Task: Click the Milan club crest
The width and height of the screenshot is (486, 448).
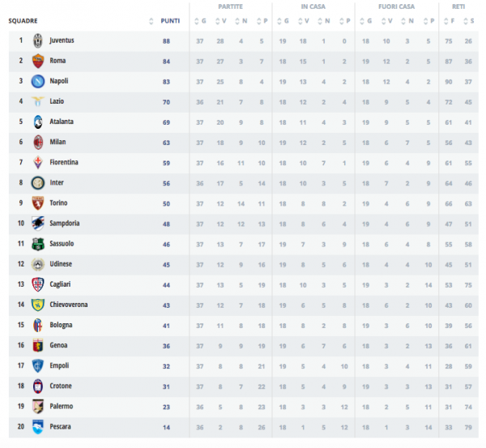Action: point(37,142)
